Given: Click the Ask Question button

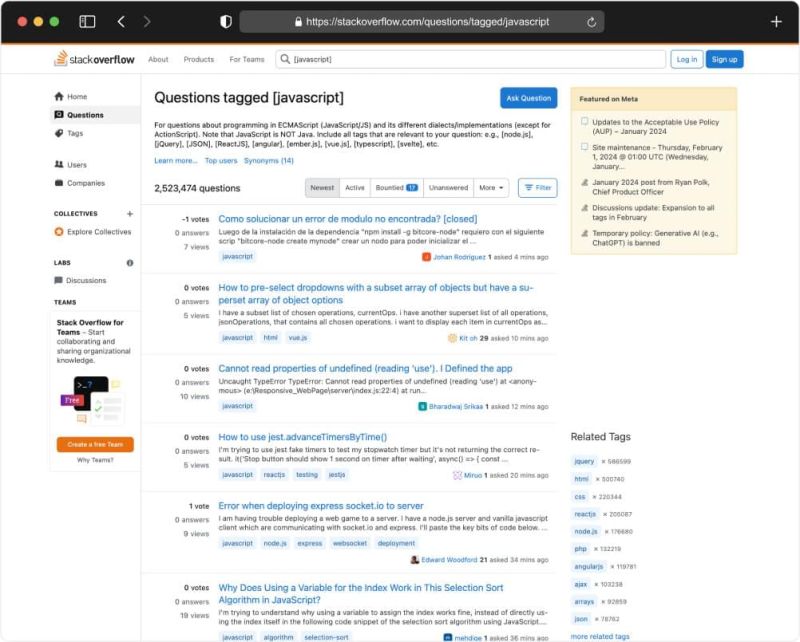Looking at the screenshot, I should click(x=528, y=98).
